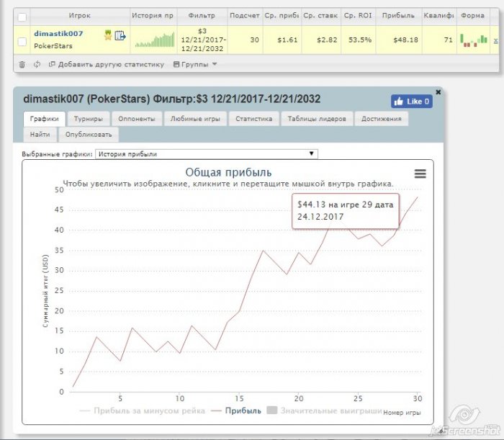The height and width of the screenshot is (440, 504).
Task: Toggle Прибыль за минусом рейка legend series
Action: click(x=142, y=411)
